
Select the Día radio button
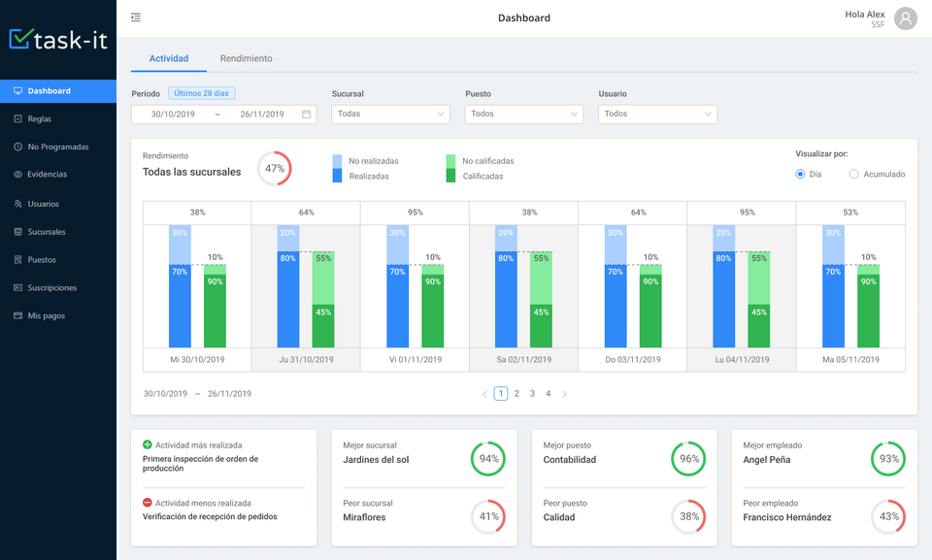800,174
